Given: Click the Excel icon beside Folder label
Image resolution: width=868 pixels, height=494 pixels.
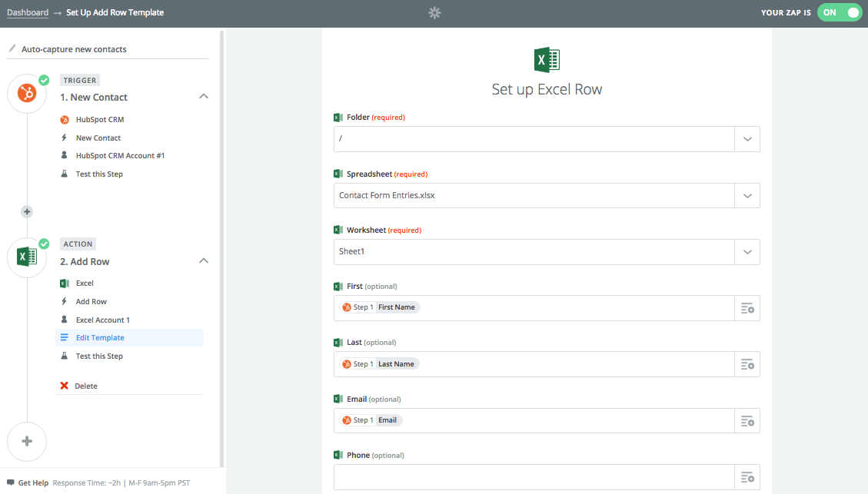Looking at the screenshot, I should click(338, 118).
